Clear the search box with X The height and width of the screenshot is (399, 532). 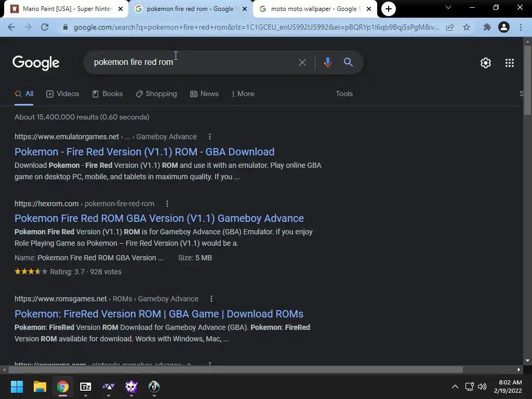point(302,62)
